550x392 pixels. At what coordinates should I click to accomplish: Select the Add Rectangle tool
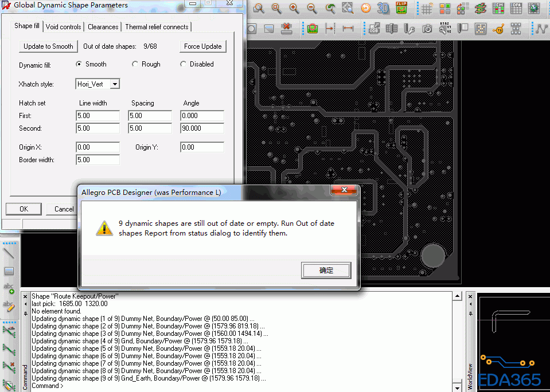(9, 271)
